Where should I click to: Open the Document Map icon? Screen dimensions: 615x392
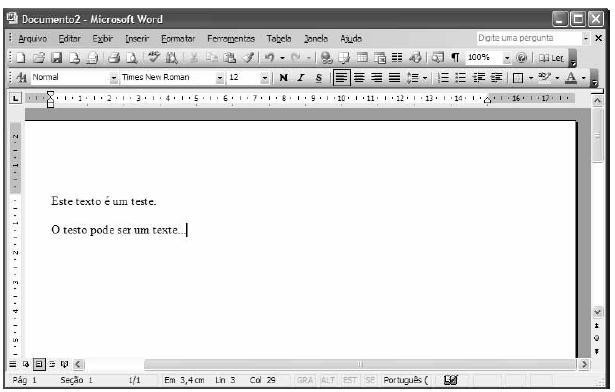click(x=437, y=58)
